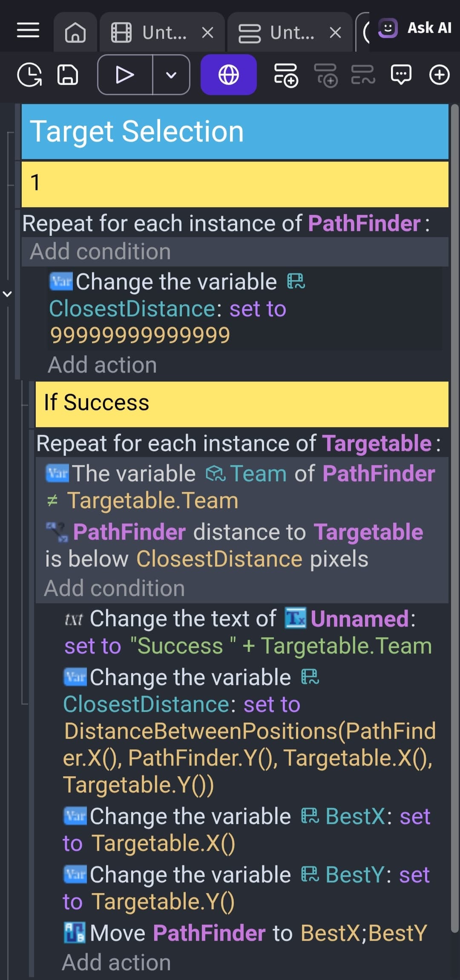Click the purple globe publish button
The image size is (460, 980).
(229, 75)
